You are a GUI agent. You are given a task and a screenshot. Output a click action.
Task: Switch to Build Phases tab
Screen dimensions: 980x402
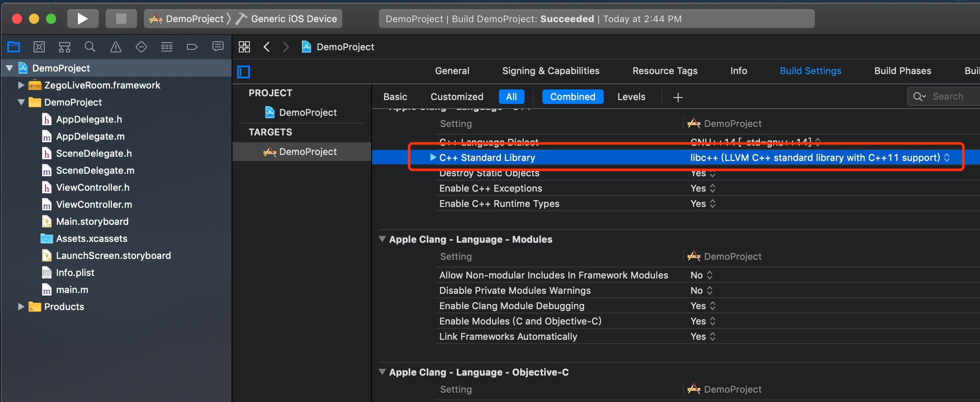pyautogui.click(x=903, y=71)
